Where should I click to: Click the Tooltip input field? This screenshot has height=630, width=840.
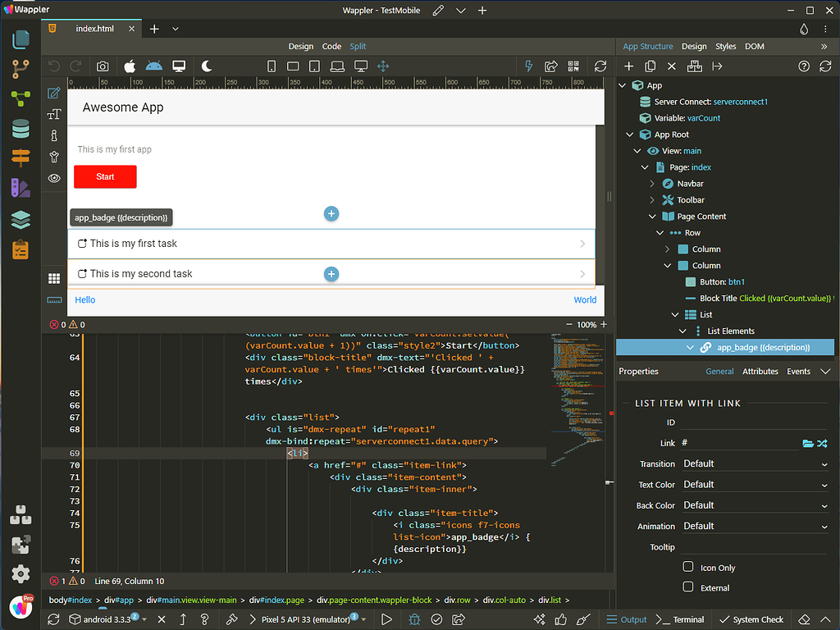[x=755, y=547]
